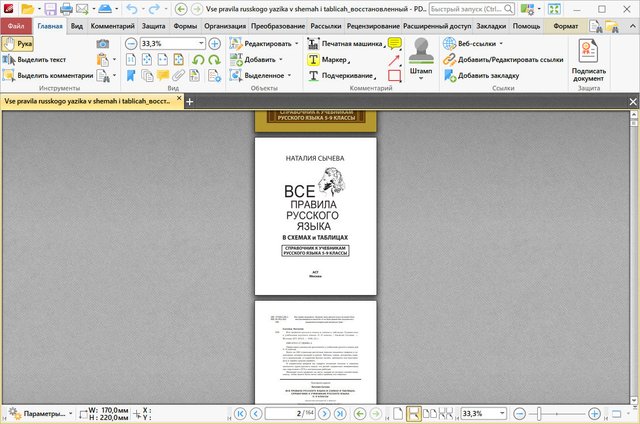Viewport: 640px width, 424px height.
Task: Click the Snapshot camera icon
Action: pyautogui.click(x=103, y=44)
